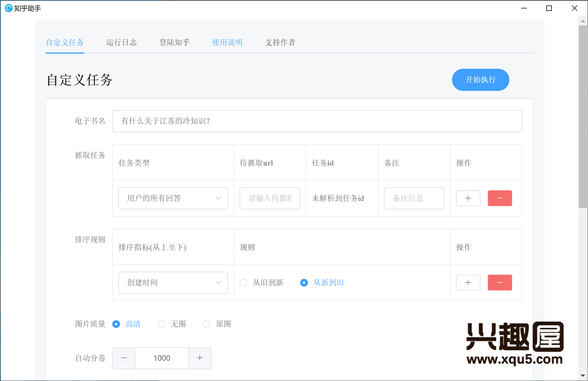The height and width of the screenshot is (381, 588).
Task: Open the 支持作者 tab
Action: pyautogui.click(x=280, y=42)
